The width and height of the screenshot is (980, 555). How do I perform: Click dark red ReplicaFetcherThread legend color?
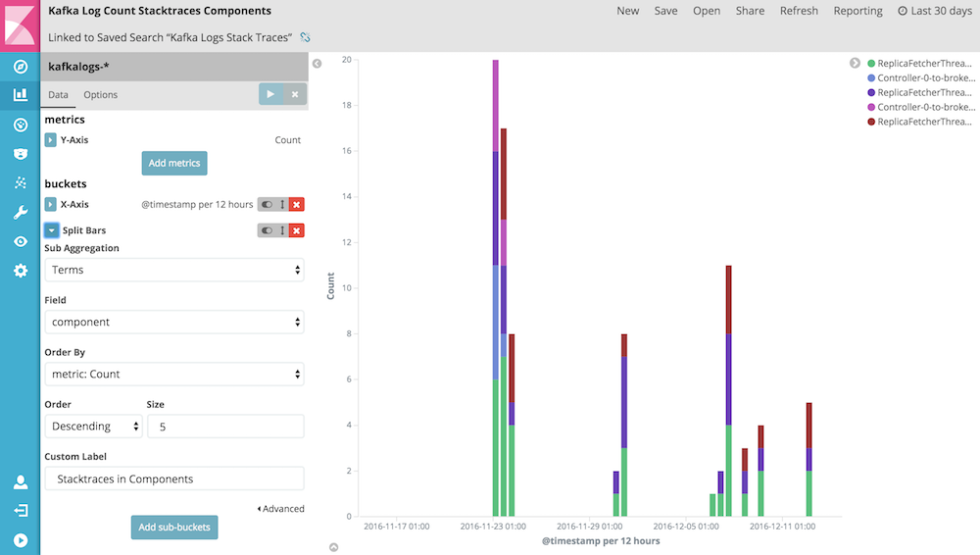click(x=871, y=122)
